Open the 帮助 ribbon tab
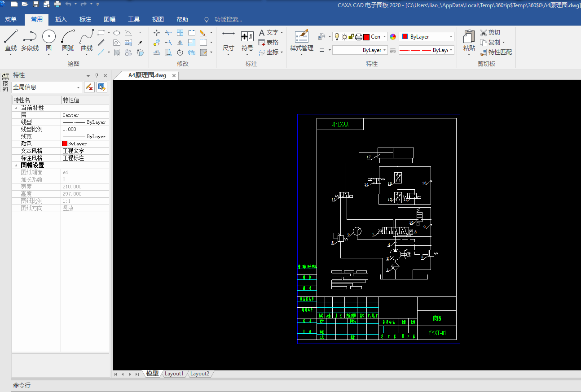The image size is (581, 392). point(182,19)
